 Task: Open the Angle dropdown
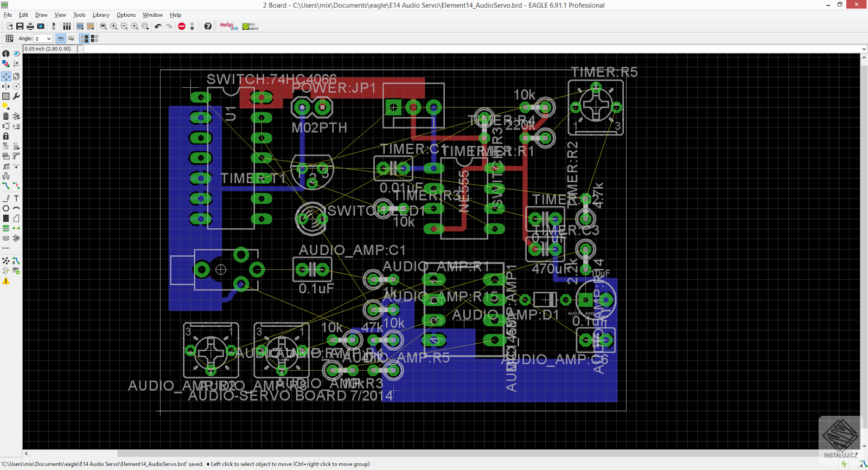pyautogui.click(x=49, y=38)
